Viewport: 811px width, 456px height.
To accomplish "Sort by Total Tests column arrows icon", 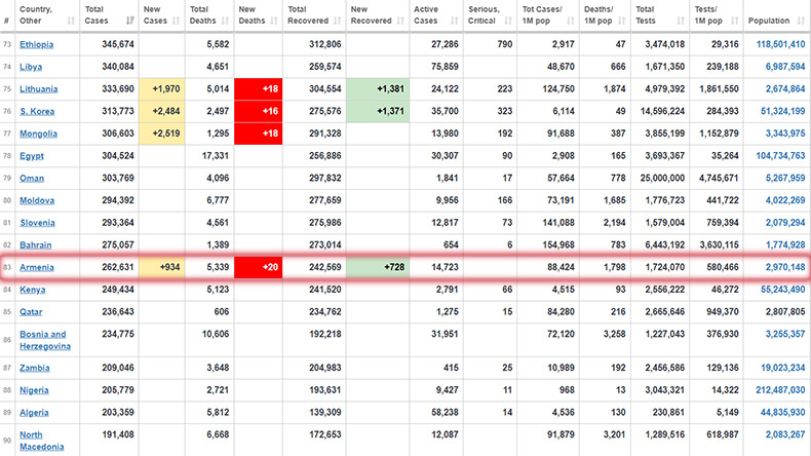I will click(681, 21).
